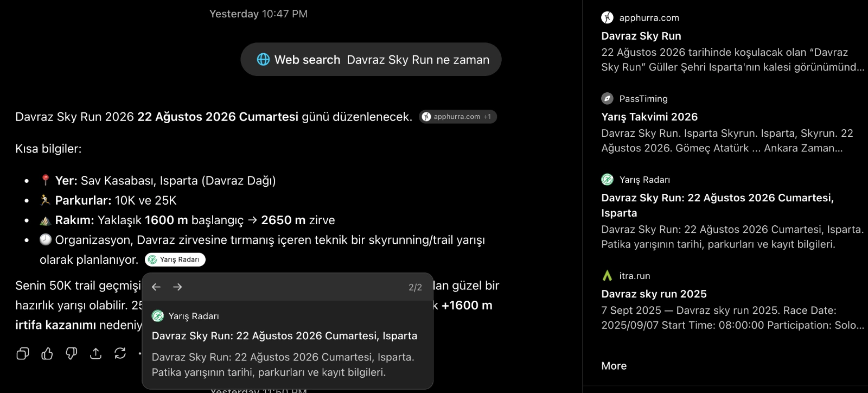Open the popup's Davraz Sky Run title link

(x=285, y=336)
